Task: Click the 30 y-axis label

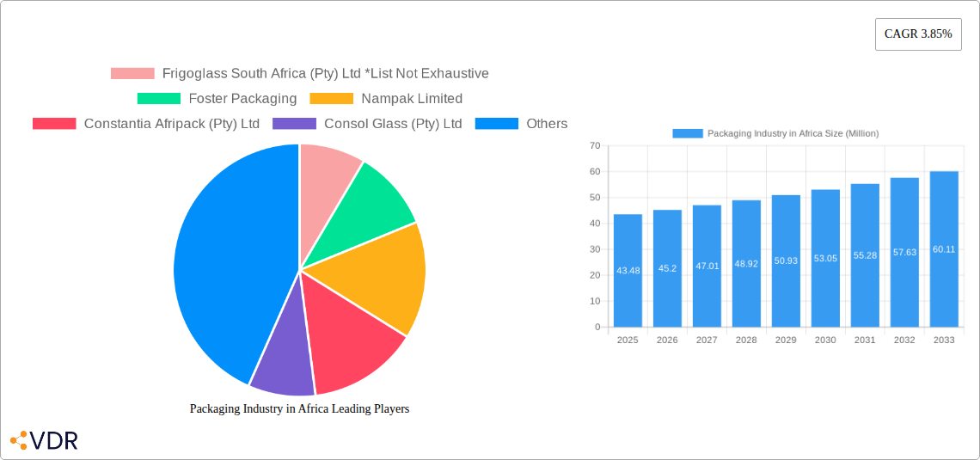Action: 595,249
